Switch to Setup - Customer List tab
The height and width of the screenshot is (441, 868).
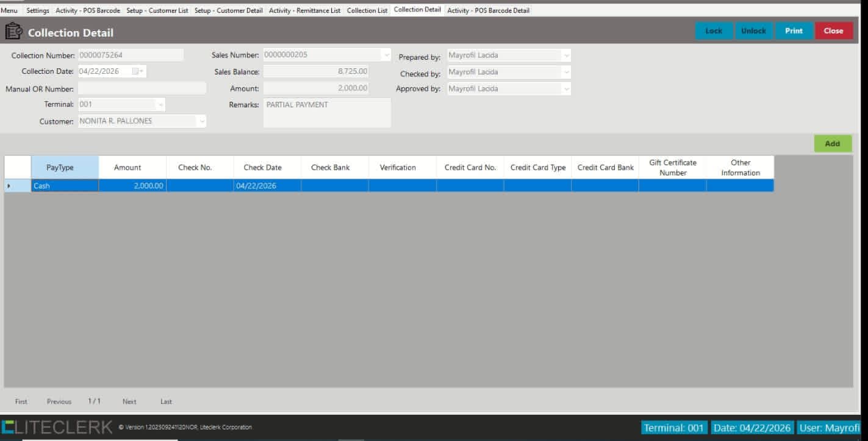(x=157, y=10)
